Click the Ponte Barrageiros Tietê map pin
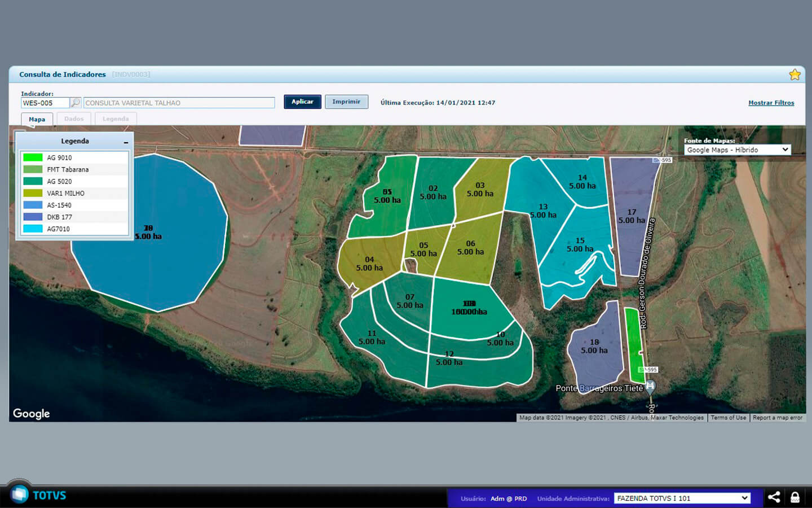This screenshot has width=812, height=508. point(650,387)
